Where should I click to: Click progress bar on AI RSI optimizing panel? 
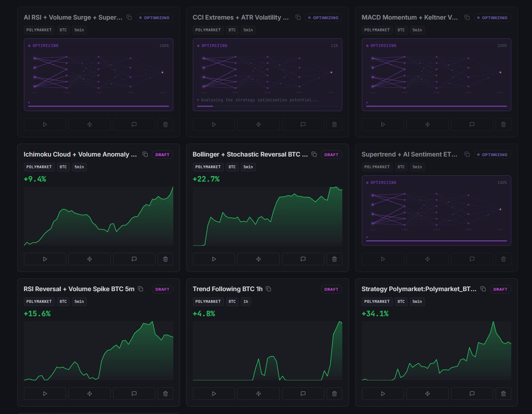(x=98, y=106)
